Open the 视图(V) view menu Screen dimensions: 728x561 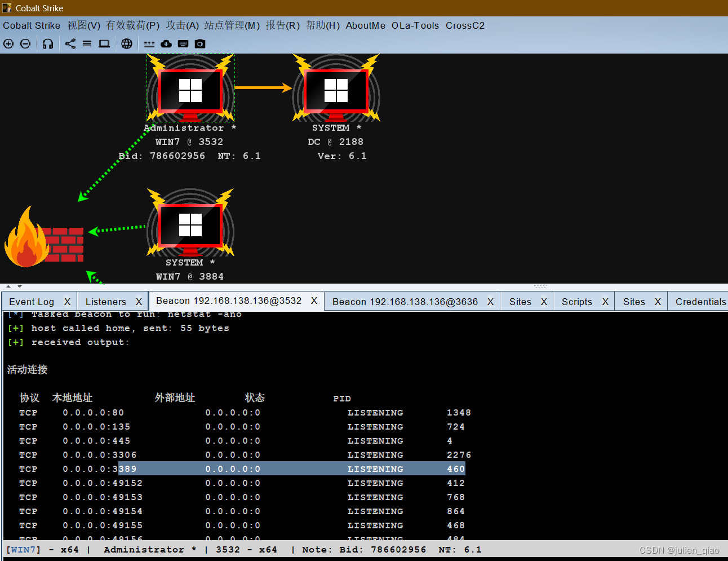pyautogui.click(x=84, y=25)
